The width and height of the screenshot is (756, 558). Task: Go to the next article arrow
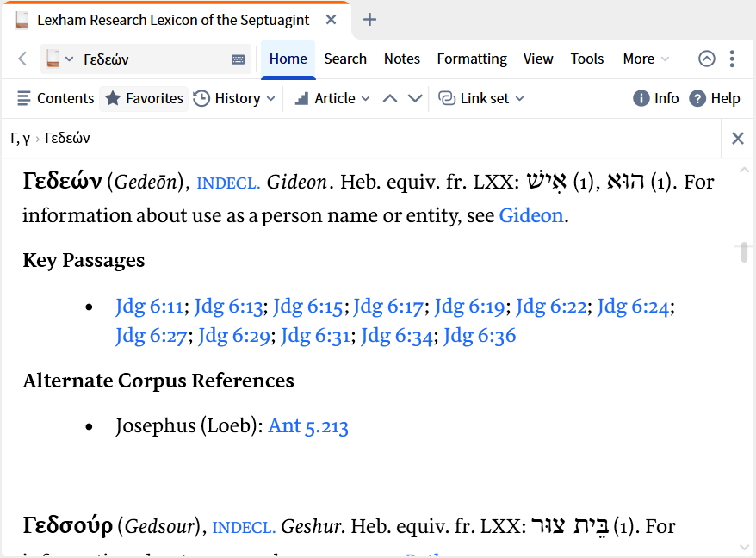point(415,98)
